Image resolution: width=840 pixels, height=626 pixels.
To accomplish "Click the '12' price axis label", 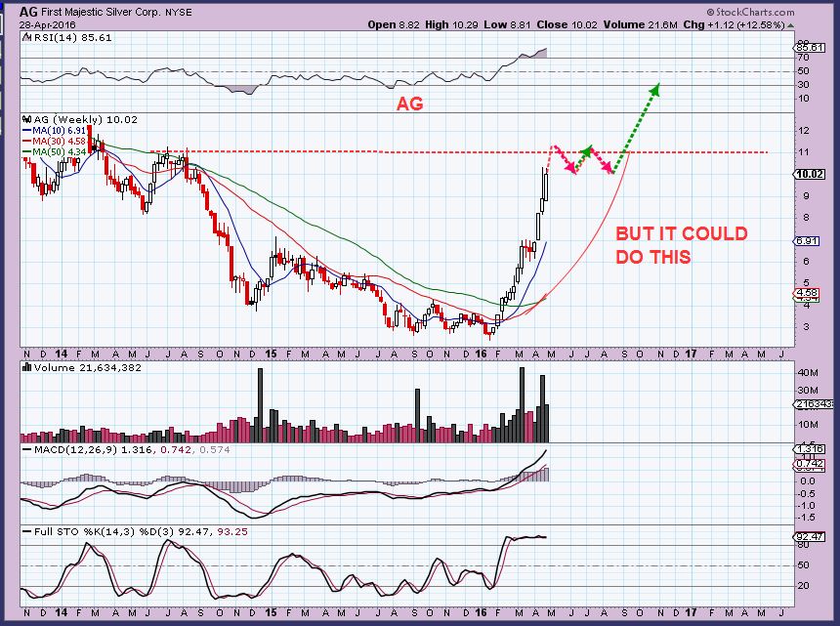I will [x=803, y=131].
